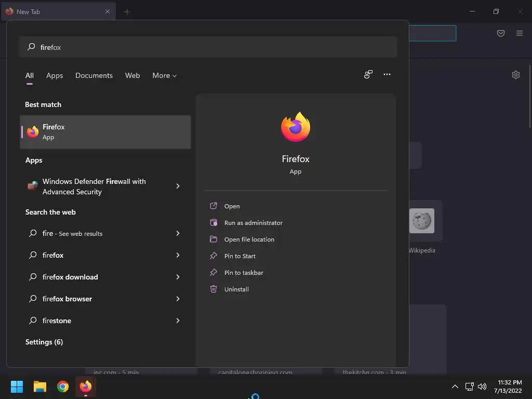The height and width of the screenshot is (399, 532).
Task: Click the Firefox taskbar icon
Action: (x=86, y=387)
